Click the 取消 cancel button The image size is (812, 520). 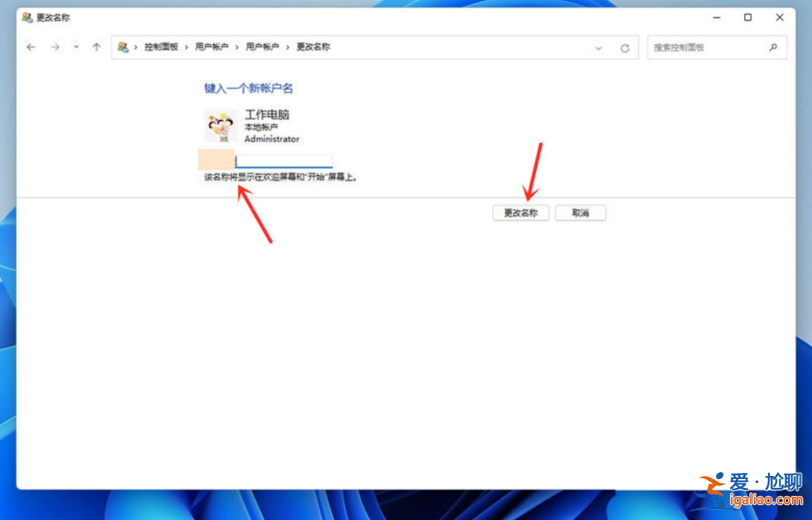(580, 212)
